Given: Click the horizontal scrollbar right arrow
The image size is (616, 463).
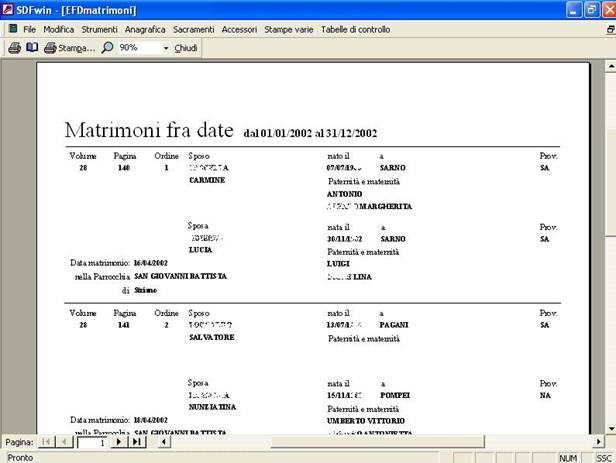Looking at the screenshot, I should pyautogui.click(x=598, y=442).
